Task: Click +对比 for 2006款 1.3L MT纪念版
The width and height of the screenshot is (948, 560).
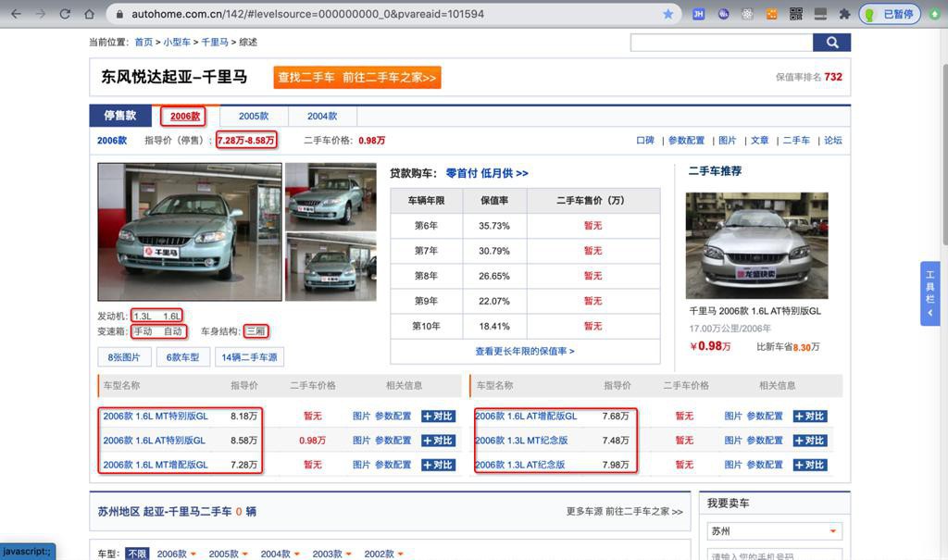Action: pyautogui.click(x=810, y=441)
